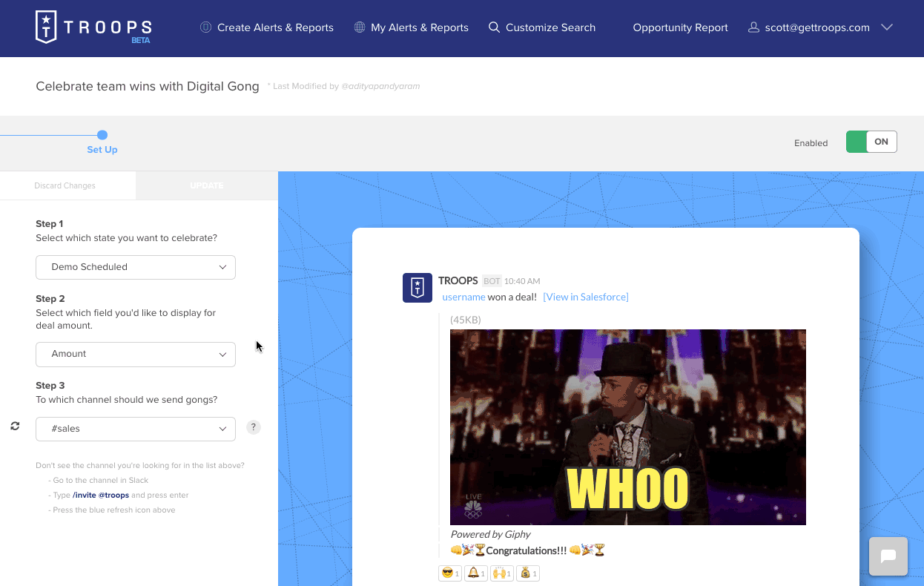The height and width of the screenshot is (586, 924).
Task: Click the 'Step 3' heading
Action: [x=50, y=385]
